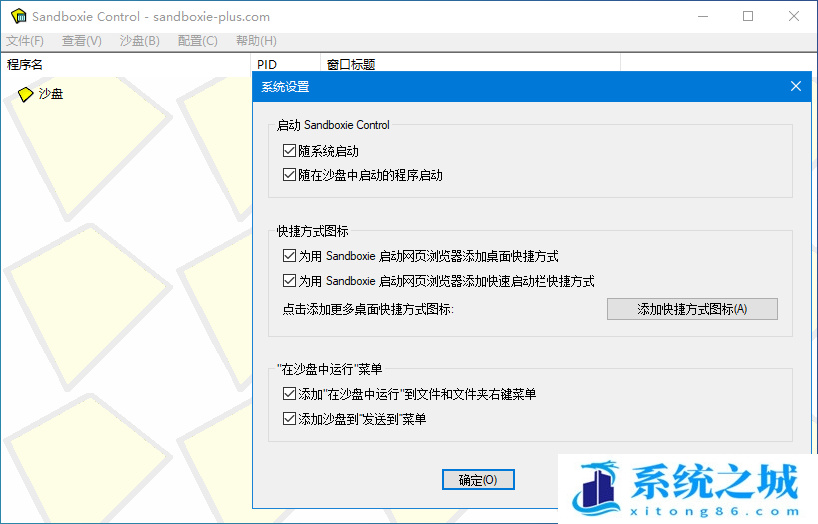
Task: Select the yellow 沙盘 sandbox icon
Action: pyautogui.click(x=26, y=94)
